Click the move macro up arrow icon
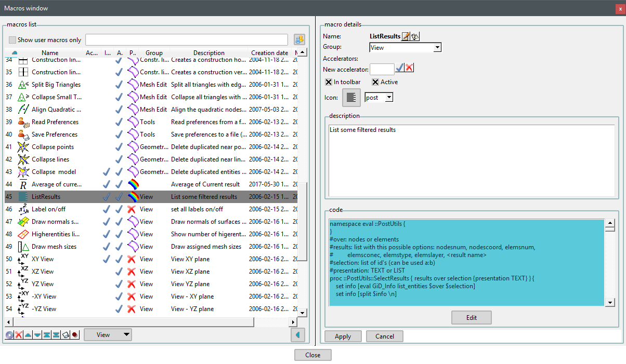 28,335
